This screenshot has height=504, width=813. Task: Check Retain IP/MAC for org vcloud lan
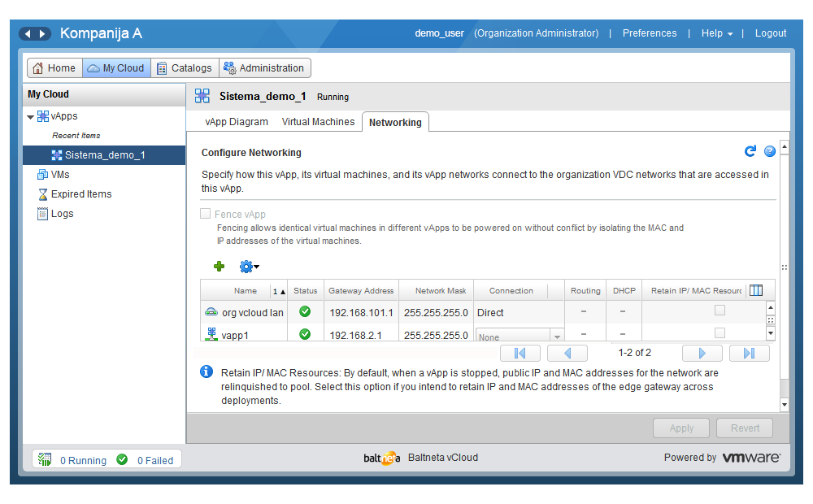tap(720, 311)
